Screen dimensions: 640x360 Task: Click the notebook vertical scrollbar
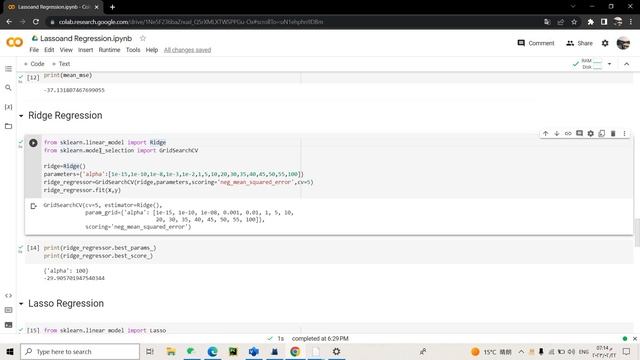tap(636, 233)
